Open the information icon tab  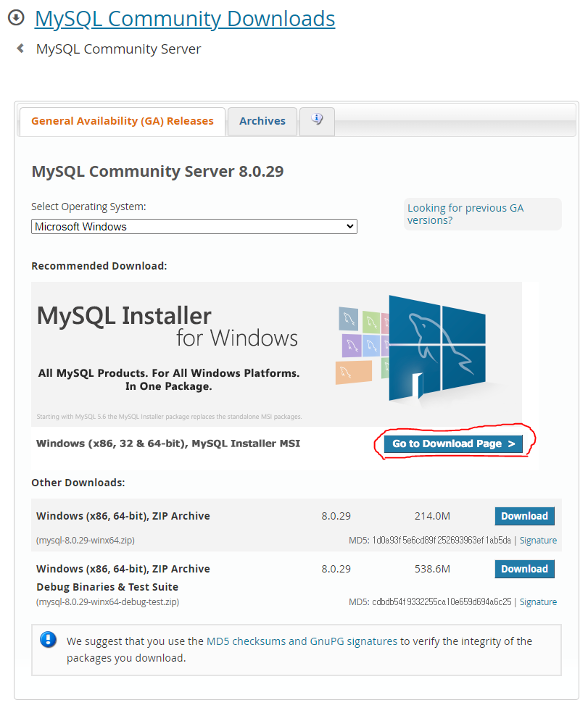[317, 121]
